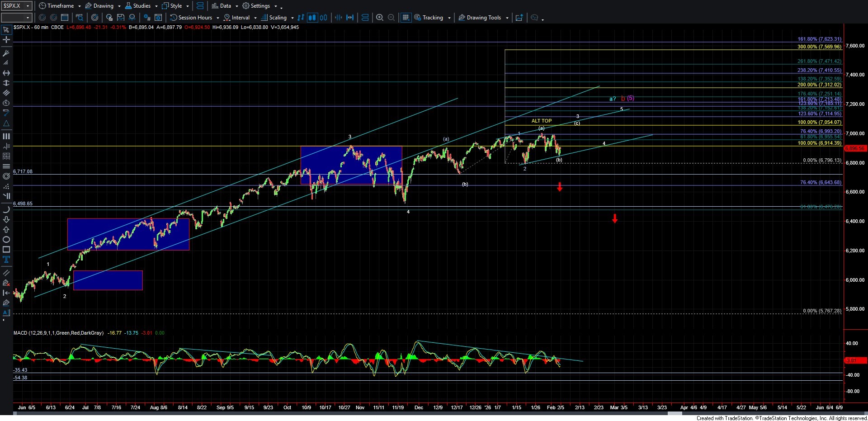The image size is (868, 421).
Task: Click the Drawing Tools button
Action: [483, 18]
